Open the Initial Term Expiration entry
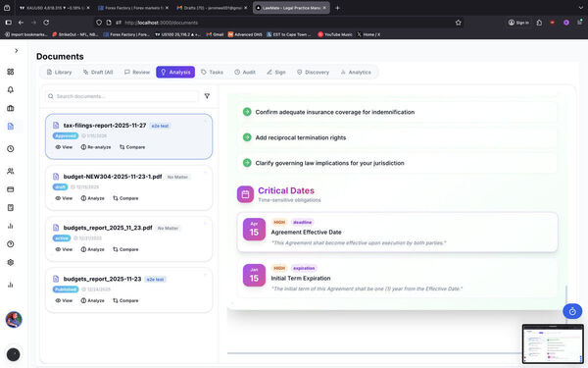588x368 pixels. point(397,279)
